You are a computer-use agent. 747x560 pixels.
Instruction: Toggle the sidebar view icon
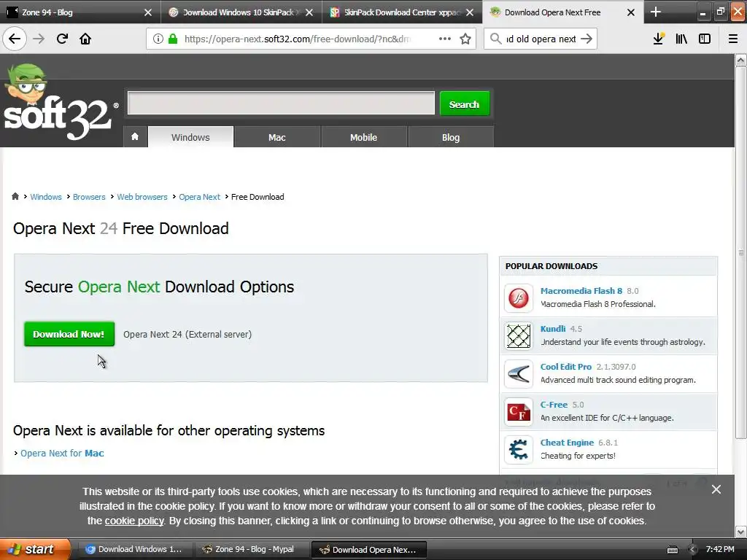pos(705,39)
